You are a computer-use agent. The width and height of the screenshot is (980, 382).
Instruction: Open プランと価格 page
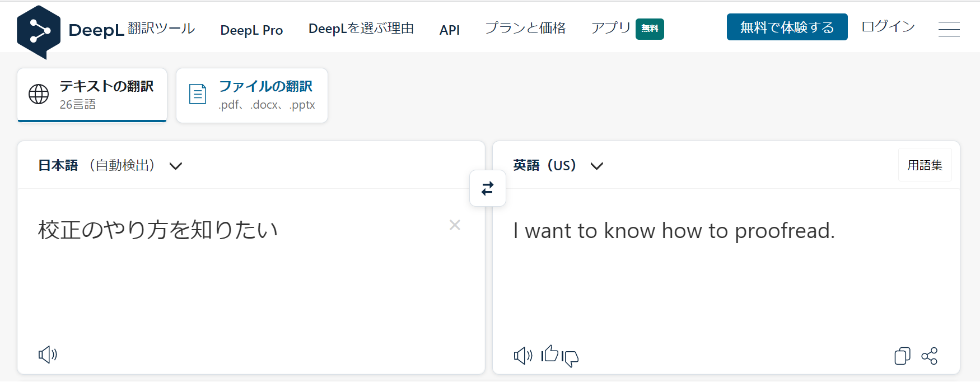pos(525,28)
